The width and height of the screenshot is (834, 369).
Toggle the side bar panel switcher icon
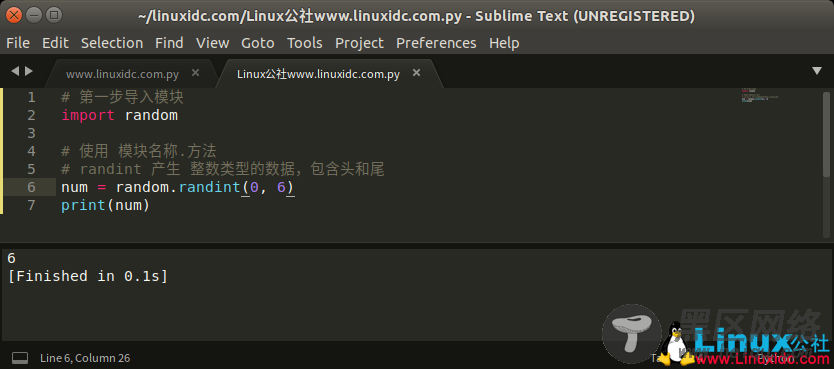(x=20, y=358)
